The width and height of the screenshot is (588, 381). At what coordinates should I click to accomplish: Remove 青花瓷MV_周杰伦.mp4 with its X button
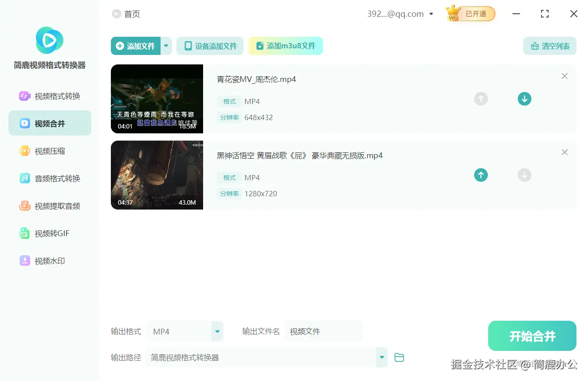pyautogui.click(x=564, y=76)
